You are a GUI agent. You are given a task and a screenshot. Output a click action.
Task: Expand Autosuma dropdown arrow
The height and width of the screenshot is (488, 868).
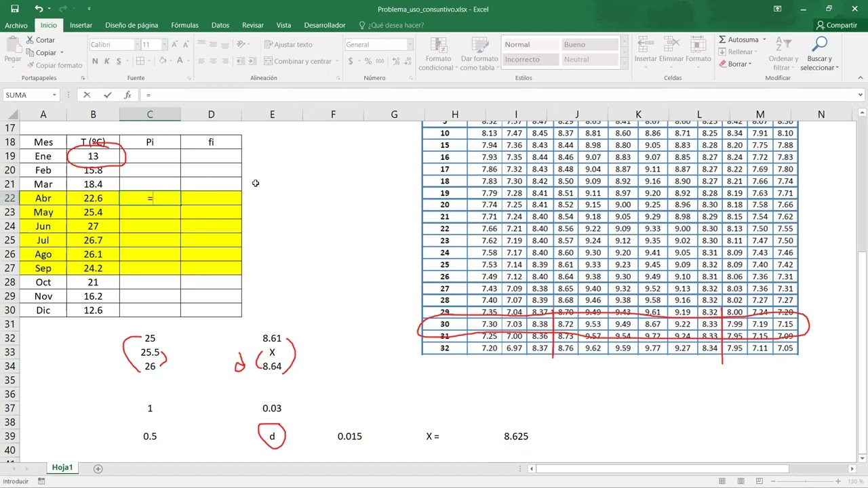coord(764,39)
